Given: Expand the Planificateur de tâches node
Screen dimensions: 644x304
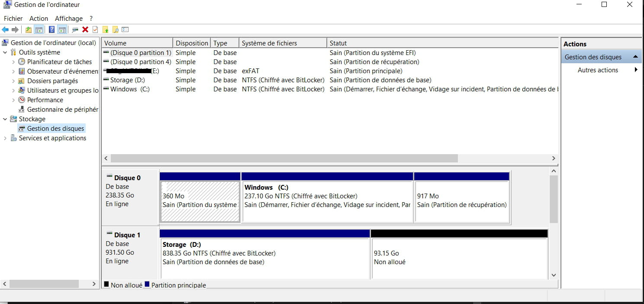Looking at the screenshot, I should pos(13,62).
